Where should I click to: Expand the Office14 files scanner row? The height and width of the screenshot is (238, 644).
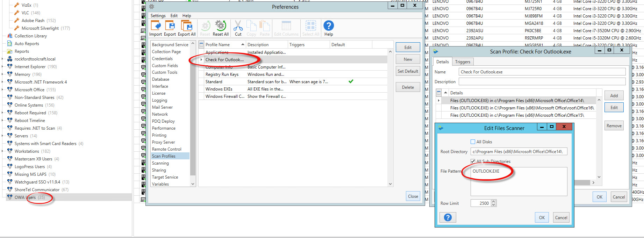439,101
